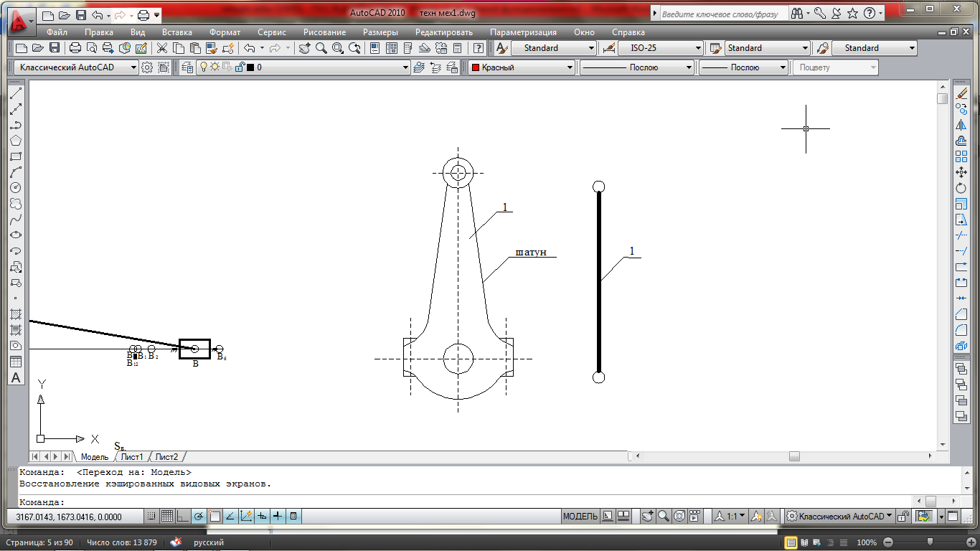Toggle Ortho mode in the status bar

point(182,516)
